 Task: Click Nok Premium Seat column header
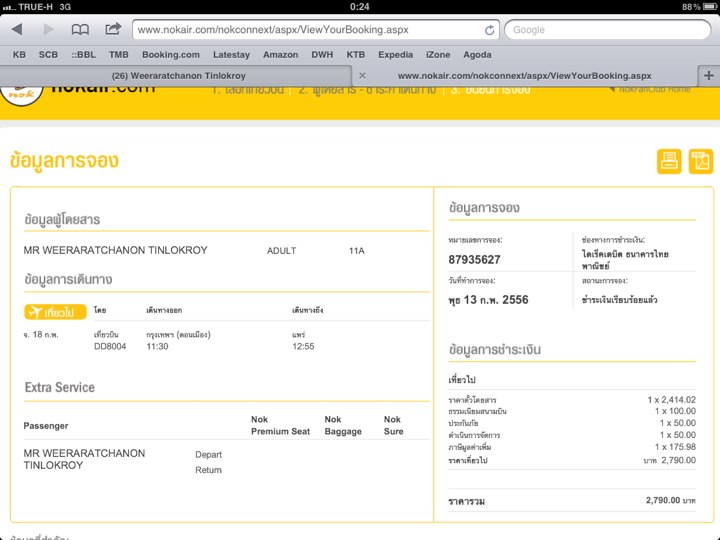pos(280,425)
